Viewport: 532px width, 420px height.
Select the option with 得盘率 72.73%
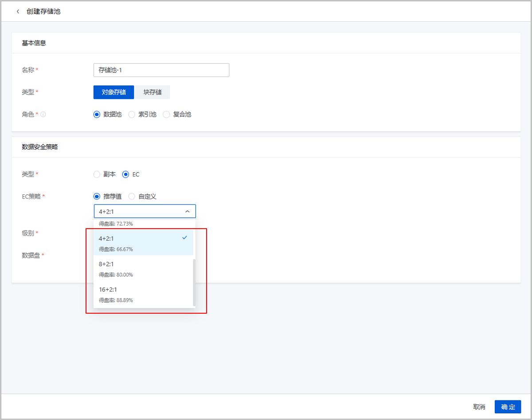tap(143, 224)
